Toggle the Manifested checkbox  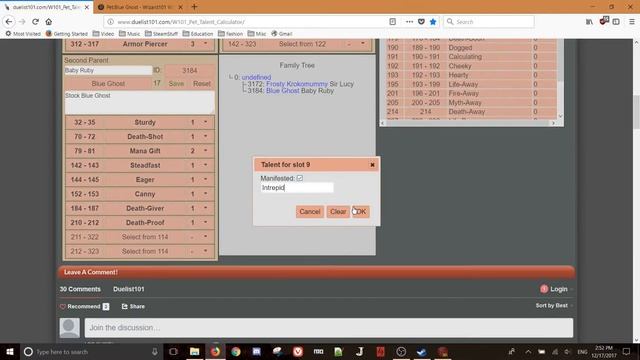point(300,178)
